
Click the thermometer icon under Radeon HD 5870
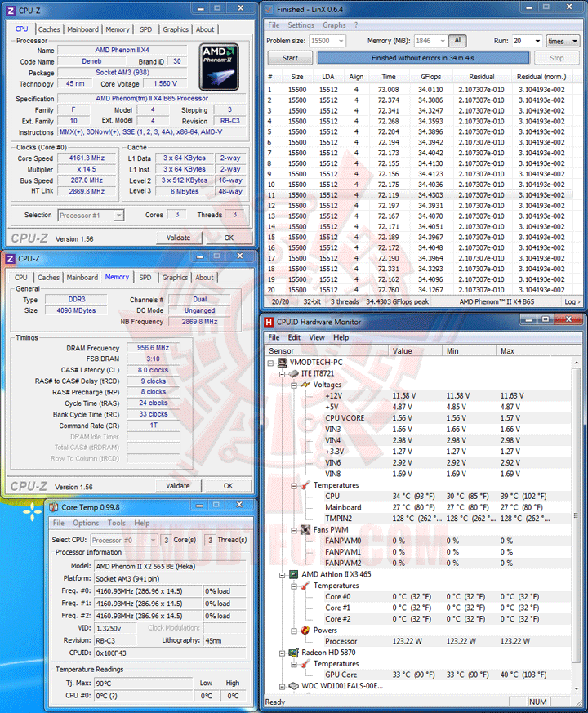pos(305,664)
